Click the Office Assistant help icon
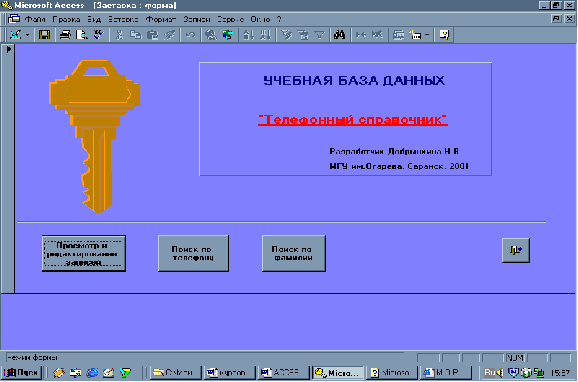 [444, 35]
